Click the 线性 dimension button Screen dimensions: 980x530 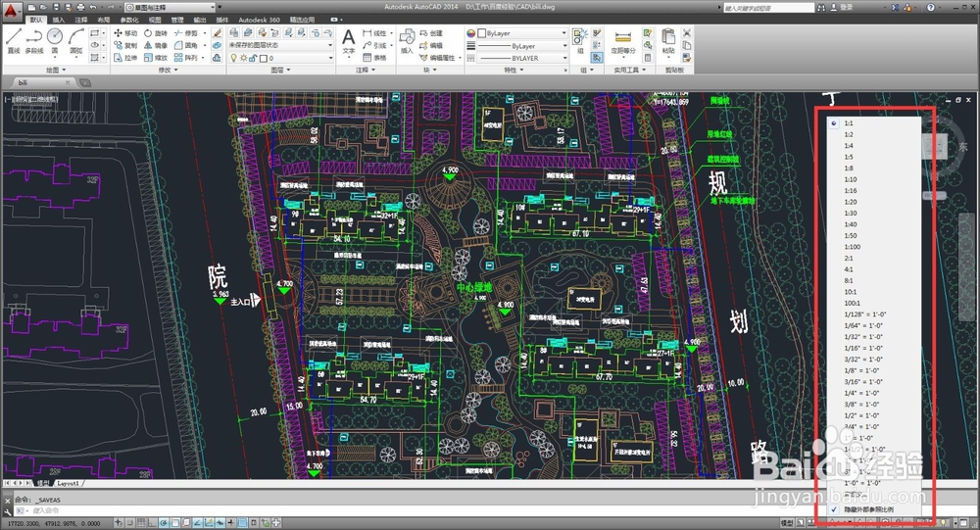[374, 33]
